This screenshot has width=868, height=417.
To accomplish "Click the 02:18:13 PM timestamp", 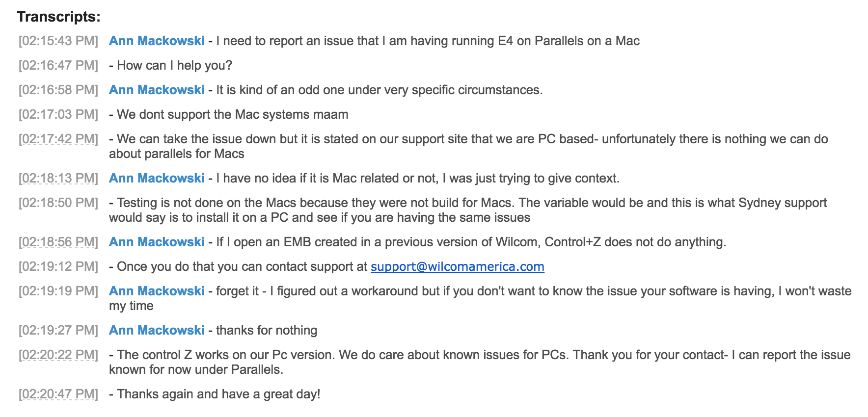I will [58, 178].
